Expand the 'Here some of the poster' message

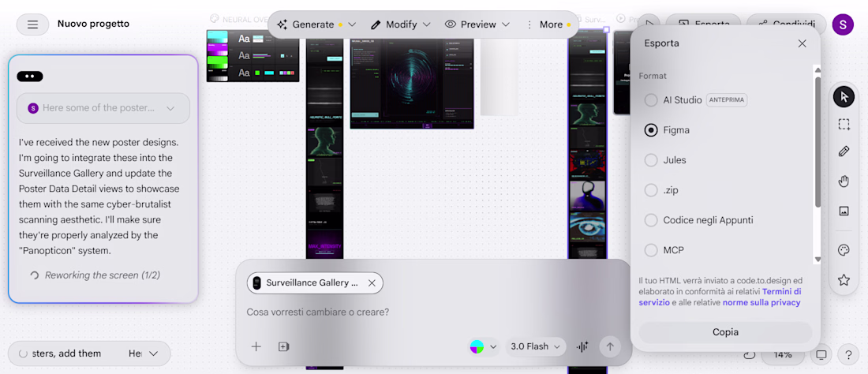[x=103, y=108]
